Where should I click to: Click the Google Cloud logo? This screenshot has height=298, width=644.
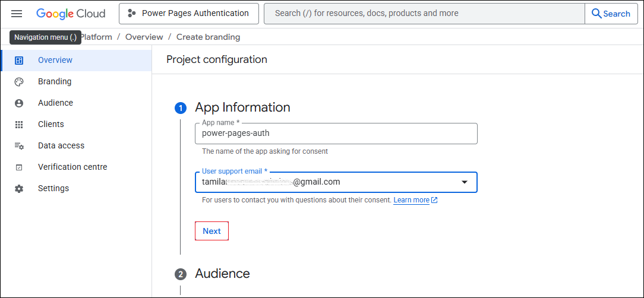[71, 14]
